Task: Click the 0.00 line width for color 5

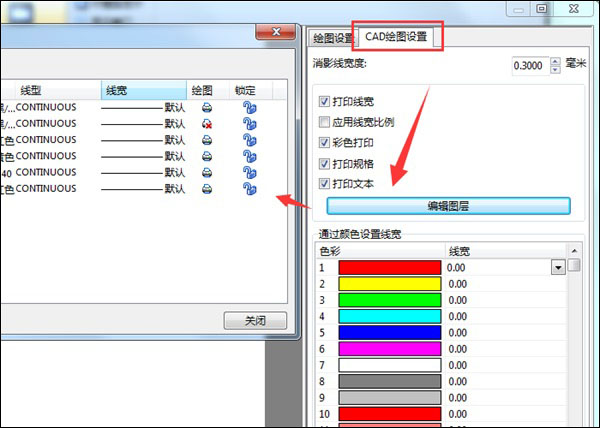Action: pos(458,333)
